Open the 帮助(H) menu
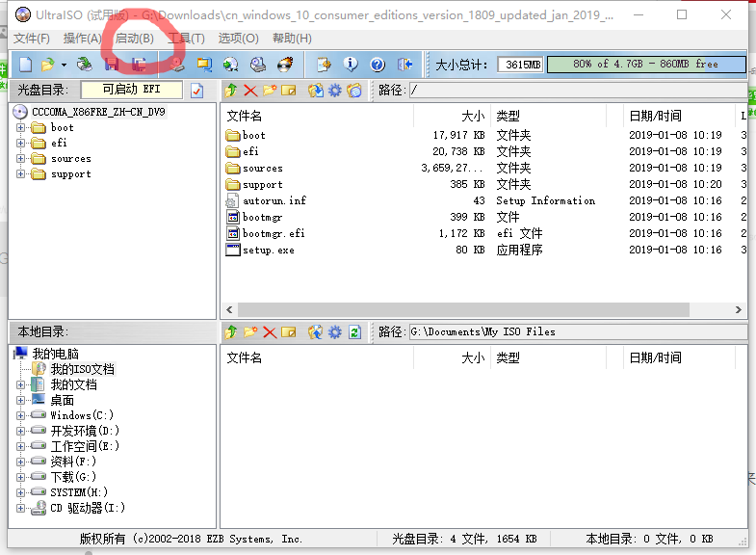Image resolution: width=756 pixels, height=555 pixels. point(292,39)
